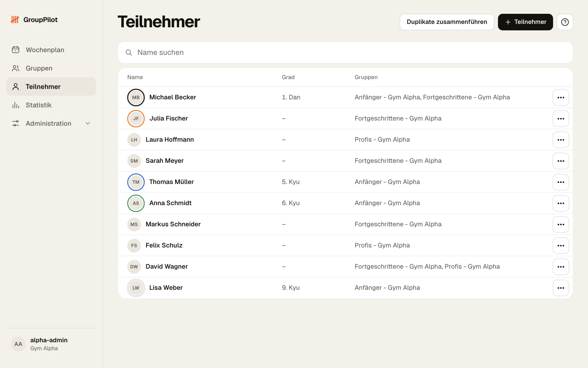
Task: Open options menu for Felix Schulz
Action: pos(561,246)
